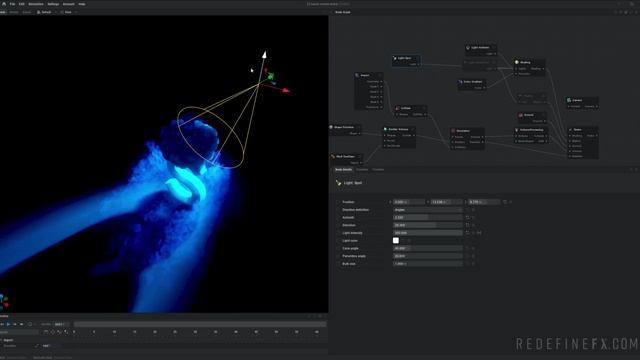
Task: Select the Node Details tab
Action: [x=343, y=169]
